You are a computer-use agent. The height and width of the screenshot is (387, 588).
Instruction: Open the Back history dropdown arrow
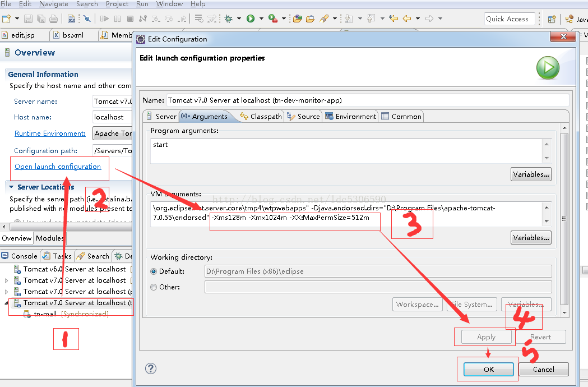click(x=418, y=19)
